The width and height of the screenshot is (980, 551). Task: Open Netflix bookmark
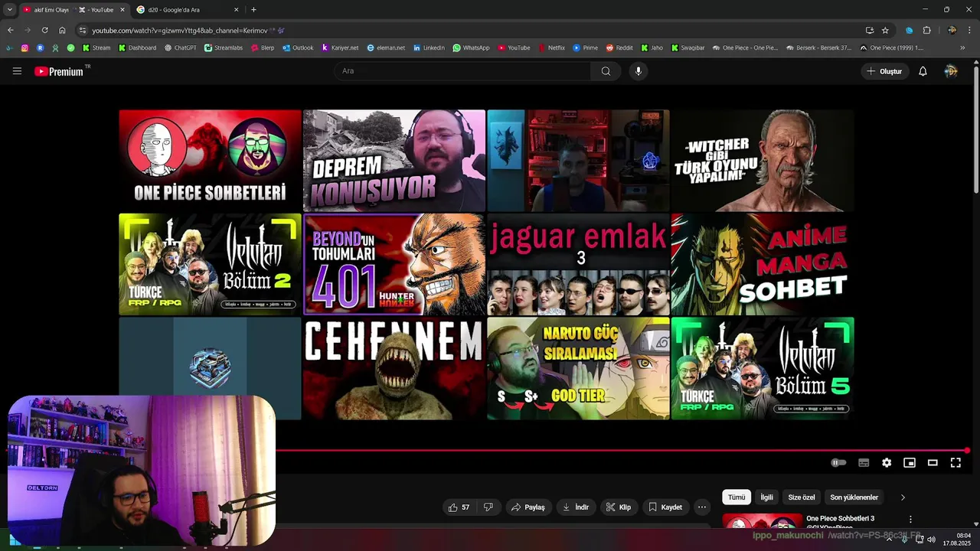click(551, 47)
